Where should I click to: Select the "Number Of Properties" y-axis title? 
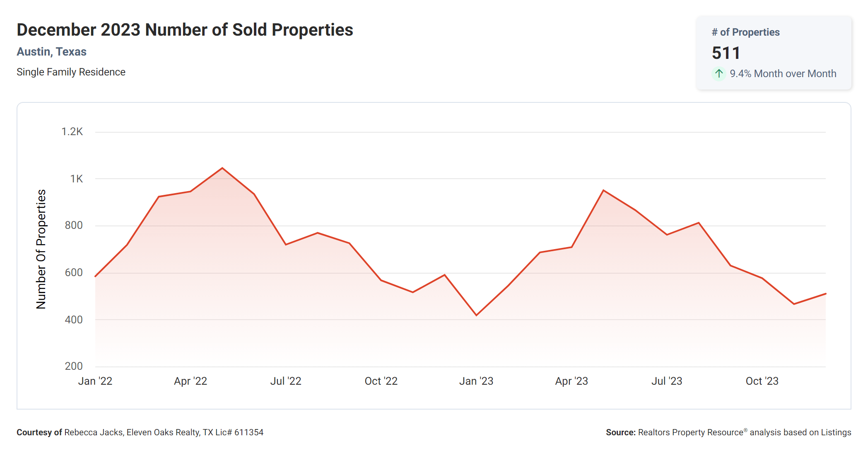click(41, 249)
